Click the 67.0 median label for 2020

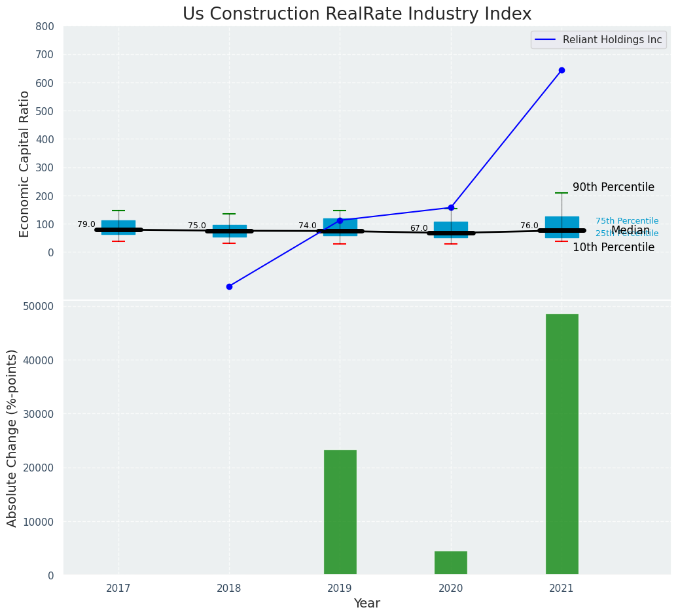[419, 228]
